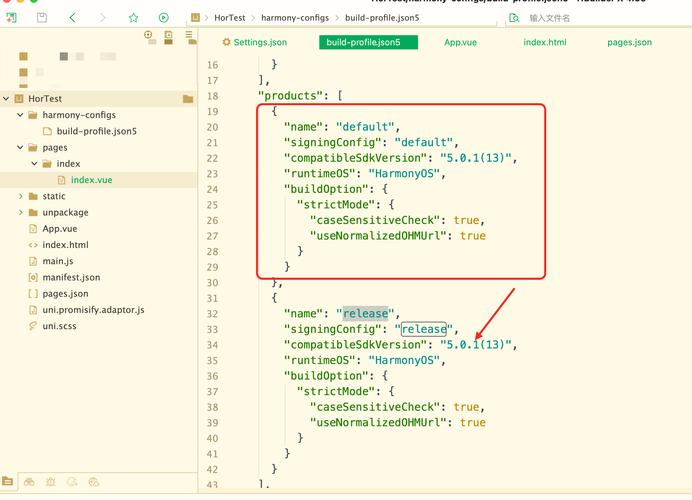Collapse the HorTest project root
Screen dimensions: 692x500
click(6, 99)
